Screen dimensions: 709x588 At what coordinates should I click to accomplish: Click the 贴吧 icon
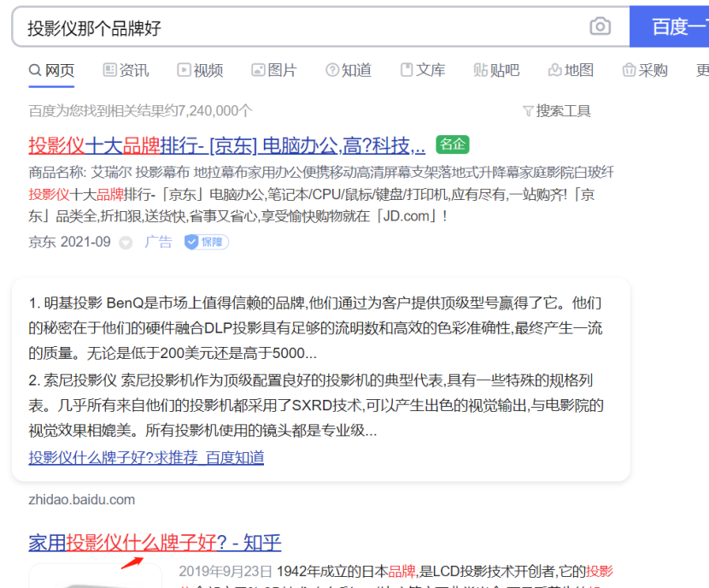pos(481,70)
